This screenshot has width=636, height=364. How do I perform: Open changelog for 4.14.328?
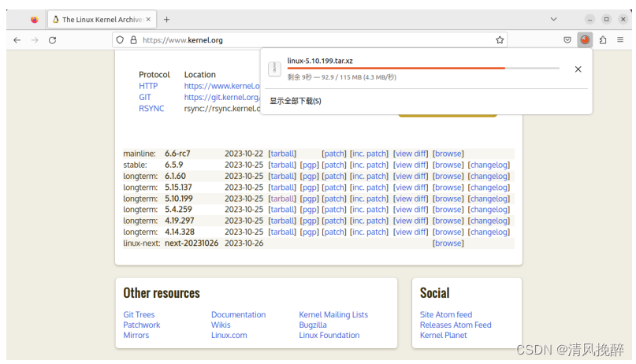click(489, 232)
